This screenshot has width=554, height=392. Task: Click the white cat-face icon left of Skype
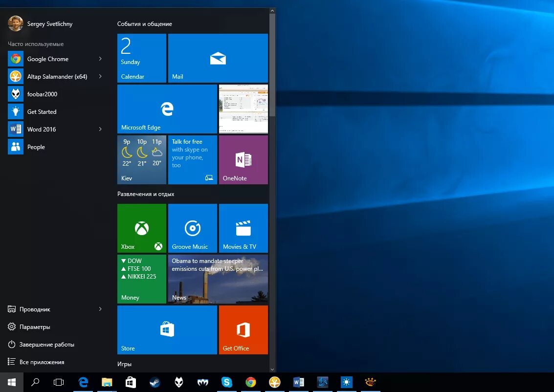click(203, 382)
